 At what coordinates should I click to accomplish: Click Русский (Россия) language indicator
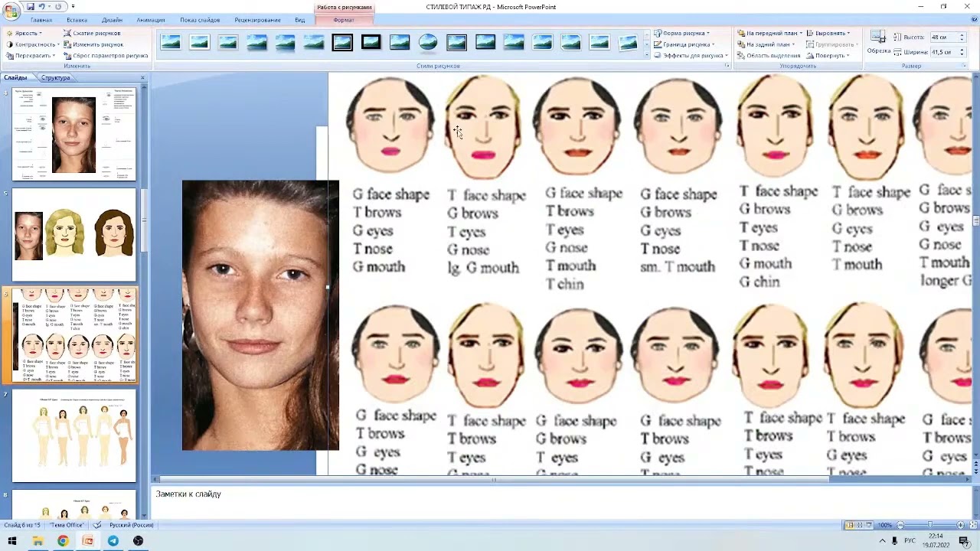131,525
